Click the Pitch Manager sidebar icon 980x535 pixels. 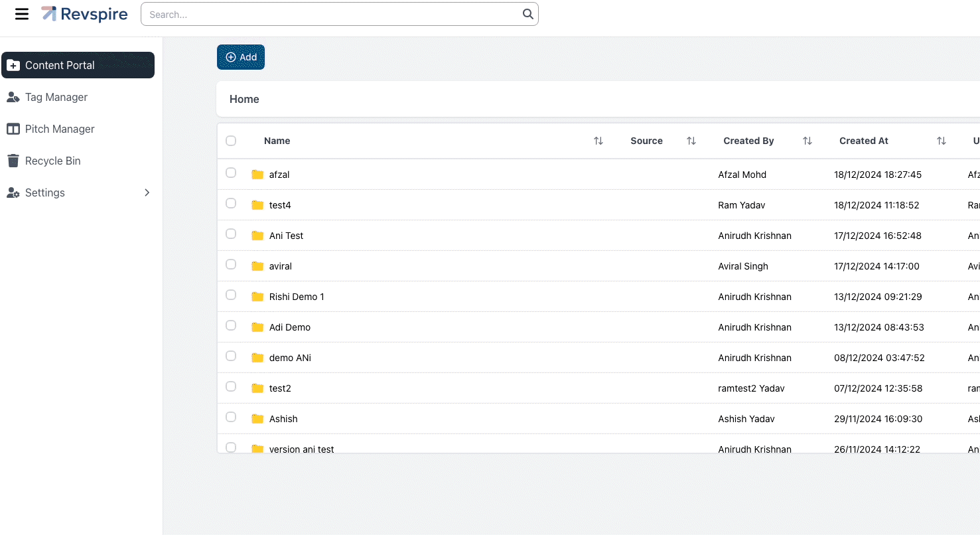(x=13, y=129)
